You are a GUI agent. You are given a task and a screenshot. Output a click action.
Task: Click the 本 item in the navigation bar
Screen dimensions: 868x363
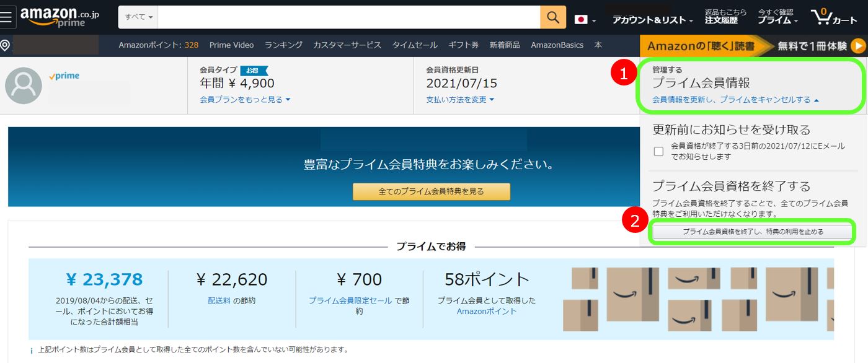[598, 45]
